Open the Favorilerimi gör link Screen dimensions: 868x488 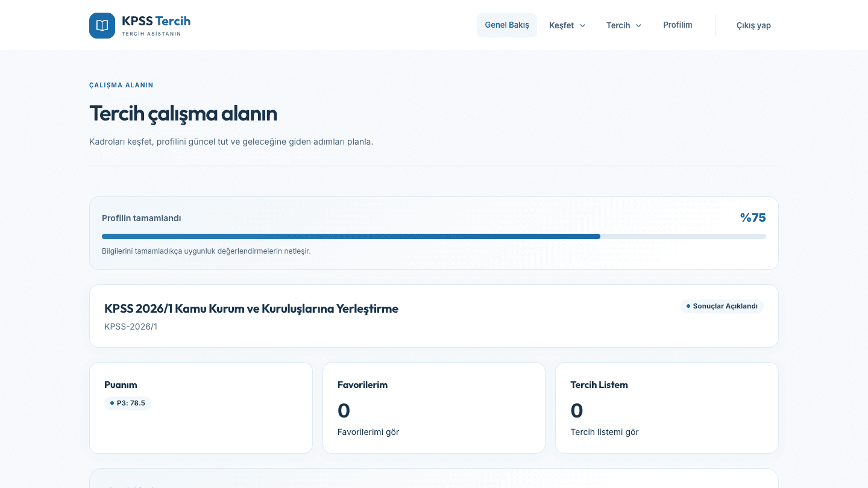(368, 432)
